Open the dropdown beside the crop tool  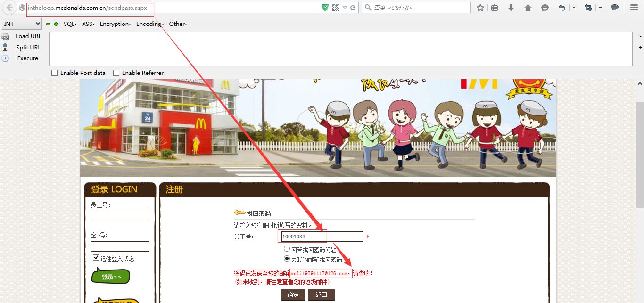click(600, 8)
